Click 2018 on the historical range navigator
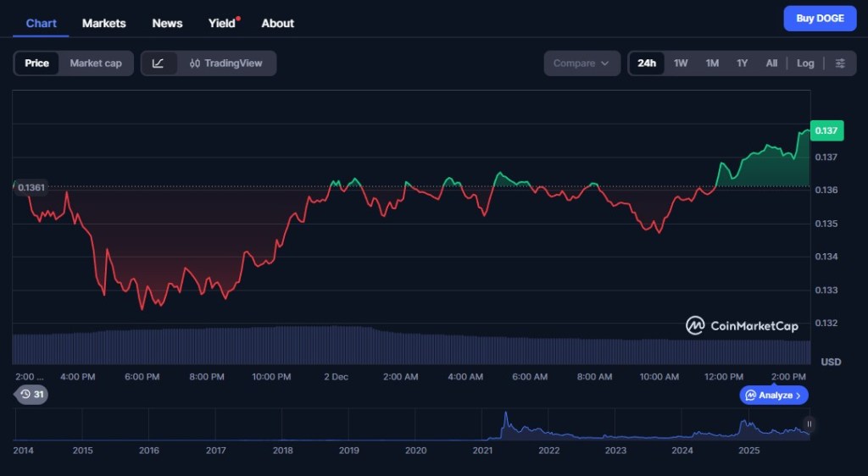Screen dimensions: 868x476 (282, 450)
